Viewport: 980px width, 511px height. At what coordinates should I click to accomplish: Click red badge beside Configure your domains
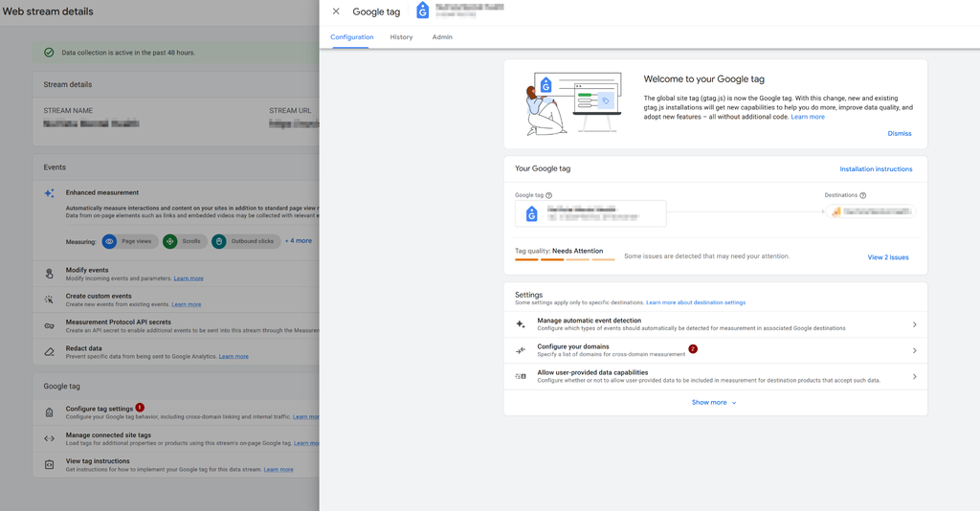coord(693,348)
